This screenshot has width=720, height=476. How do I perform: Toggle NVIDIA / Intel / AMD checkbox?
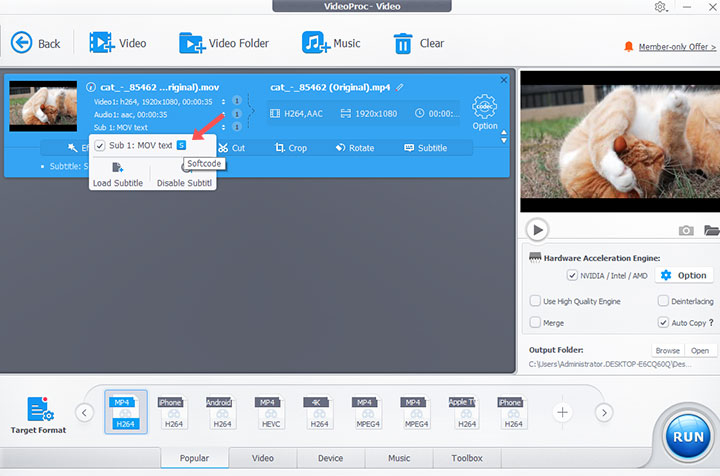tap(572, 275)
